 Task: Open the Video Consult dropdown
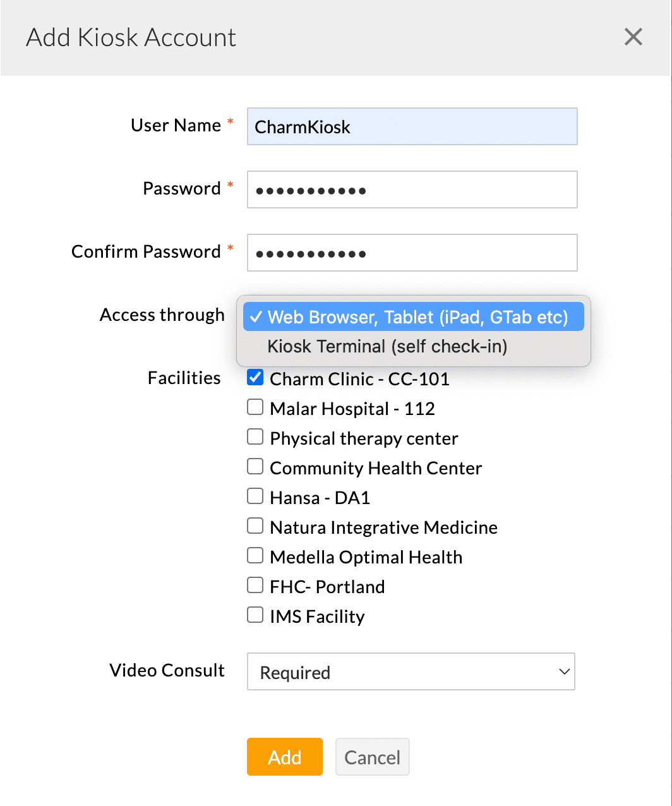(x=411, y=671)
